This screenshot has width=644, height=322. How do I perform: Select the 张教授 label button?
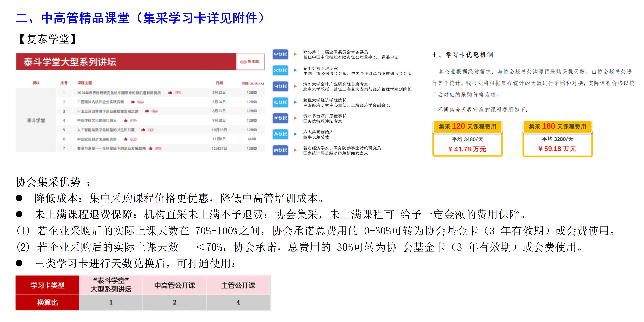coord(280,102)
